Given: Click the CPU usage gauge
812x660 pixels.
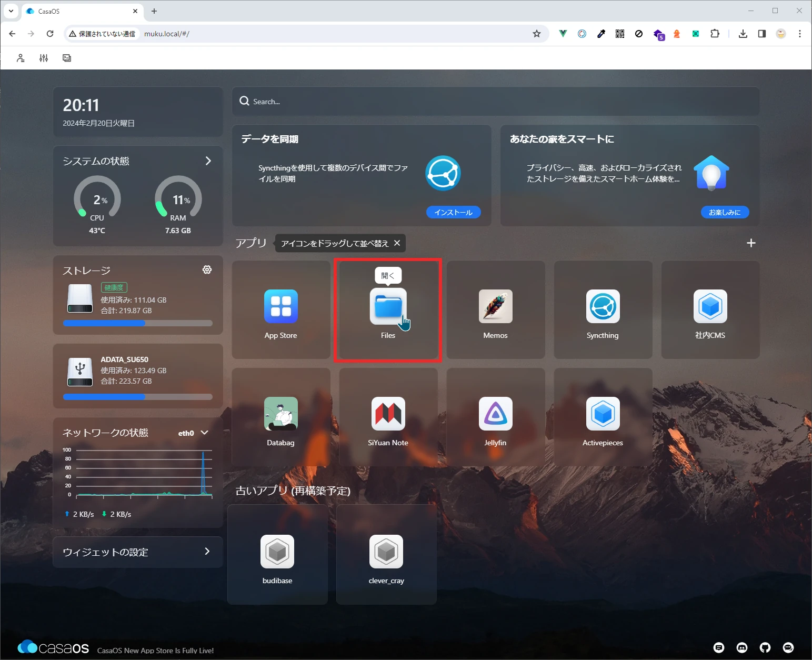Looking at the screenshot, I should pos(97,198).
